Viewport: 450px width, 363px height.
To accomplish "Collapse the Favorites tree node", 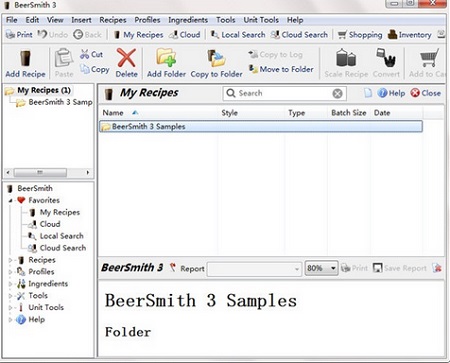I will [x=10, y=201].
